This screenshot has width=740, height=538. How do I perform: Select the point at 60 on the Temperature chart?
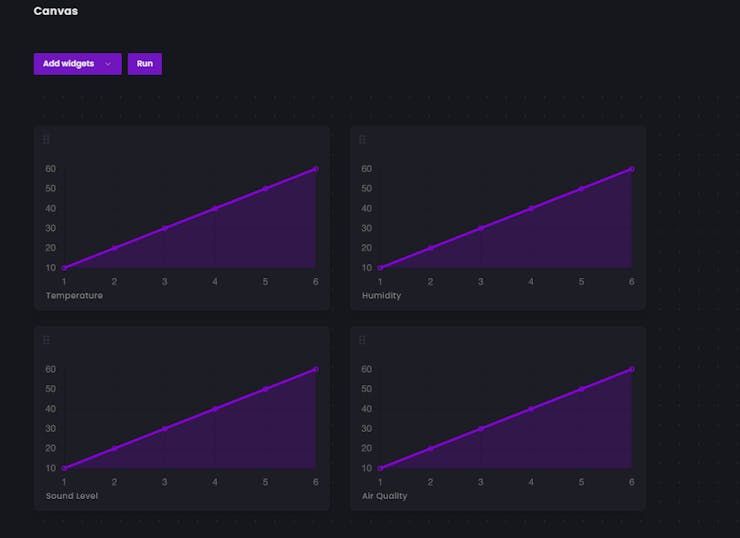pos(316,169)
